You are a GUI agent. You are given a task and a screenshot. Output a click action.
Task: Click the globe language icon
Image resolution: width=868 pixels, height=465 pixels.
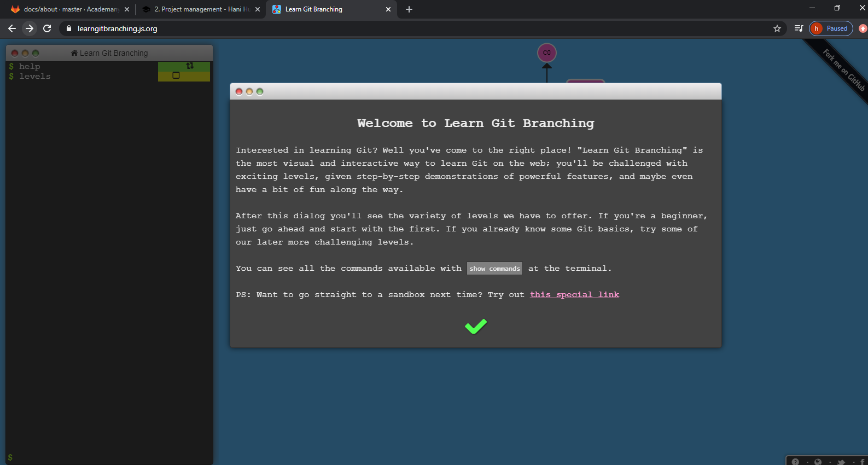click(818, 462)
